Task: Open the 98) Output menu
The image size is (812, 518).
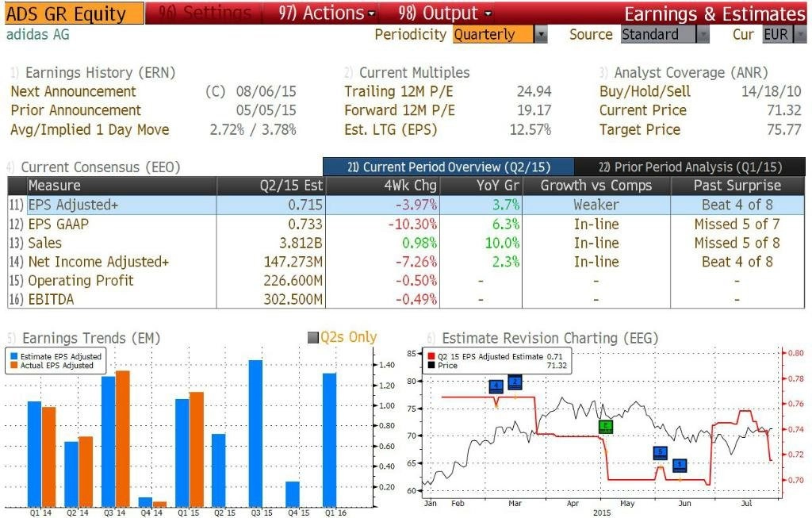Action: point(445,13)
